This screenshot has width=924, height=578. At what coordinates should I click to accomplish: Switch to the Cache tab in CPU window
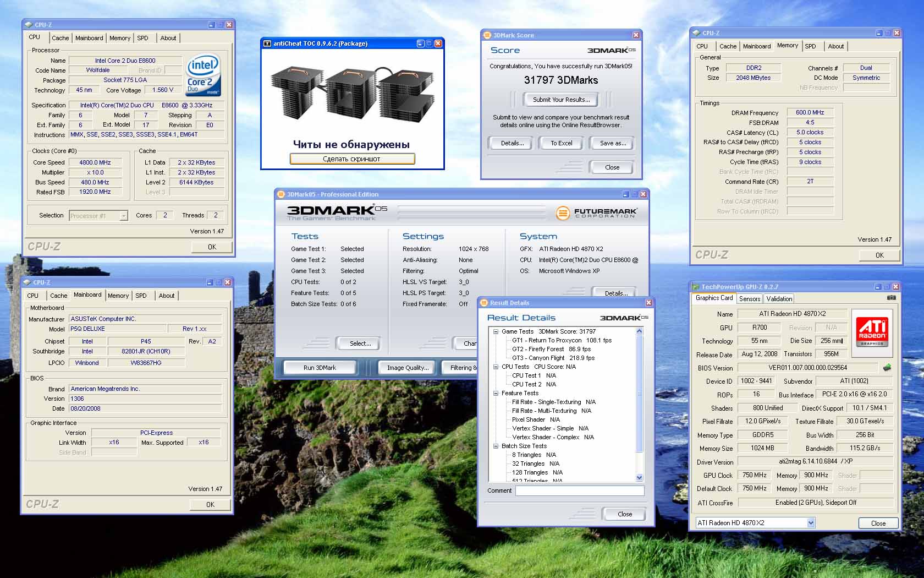[61, 38]
